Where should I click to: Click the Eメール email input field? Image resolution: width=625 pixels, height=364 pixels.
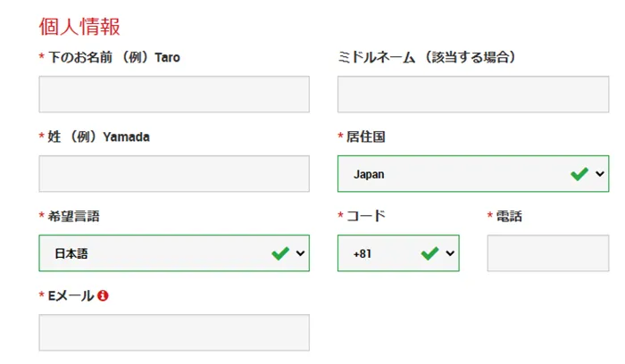[x=174, y=333]
